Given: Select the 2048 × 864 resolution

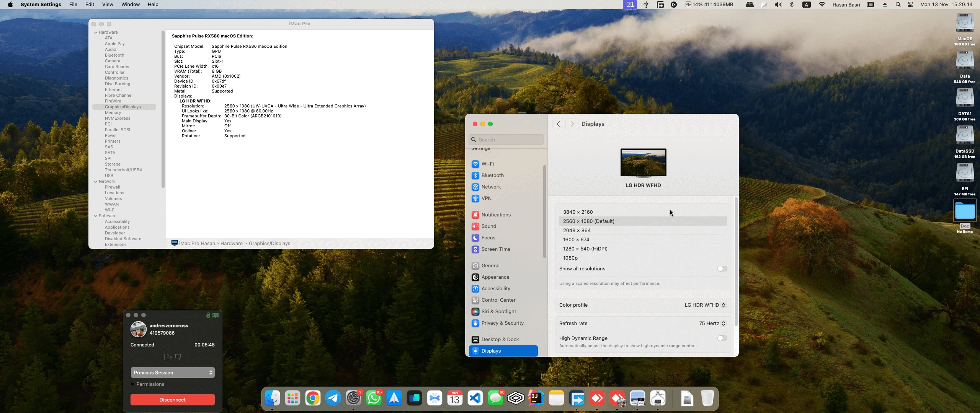Looking at the screenshot, I should click(x=643, y=231).
